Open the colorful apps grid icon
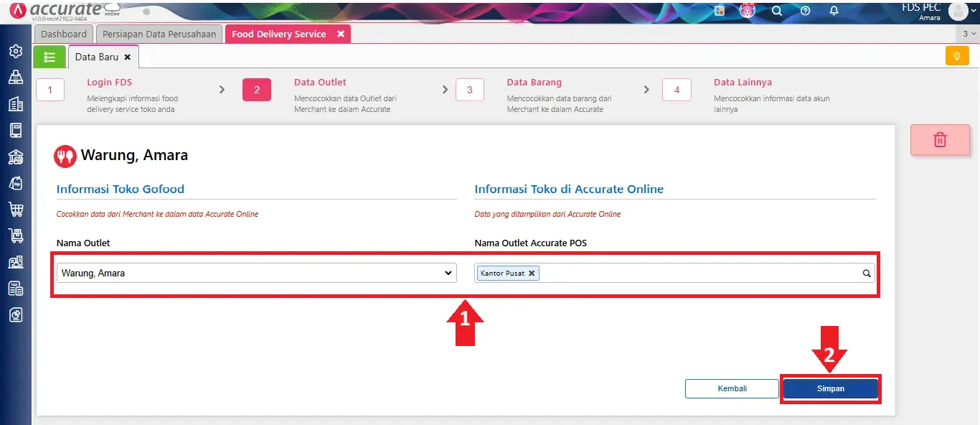980x425 pixels. tap(720, 11)
